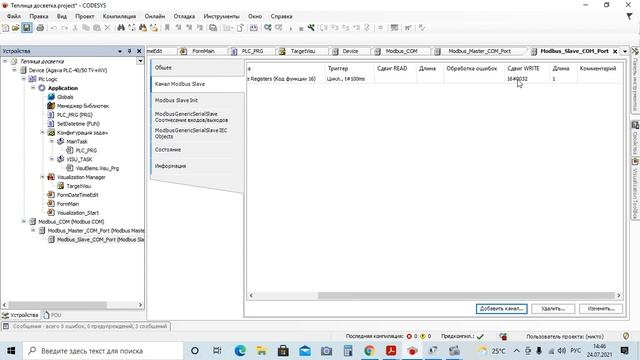The width and height of the screenshot is (640, 360).
Task: Click the channel table horizontal scrollbar
Action: point(466,296)
